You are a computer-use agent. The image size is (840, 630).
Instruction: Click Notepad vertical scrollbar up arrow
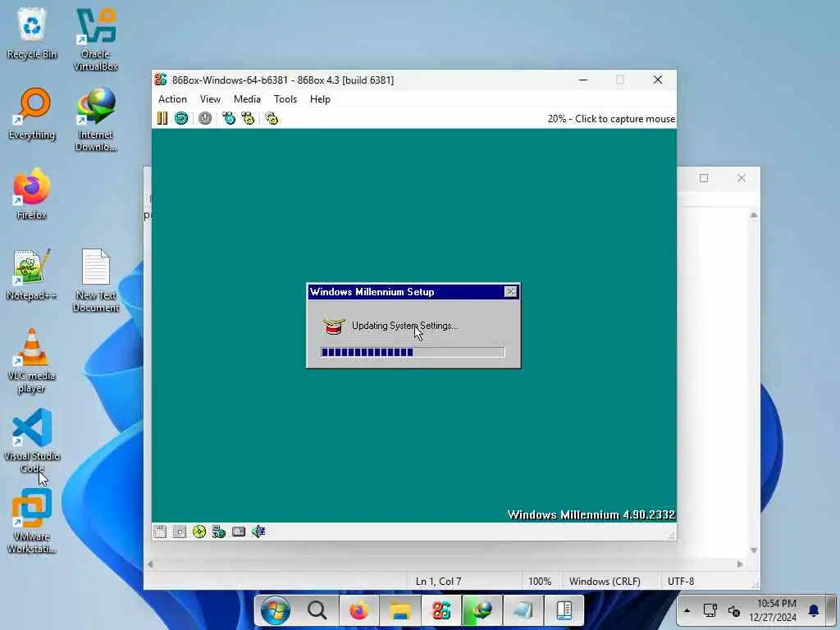click(754, 216)
